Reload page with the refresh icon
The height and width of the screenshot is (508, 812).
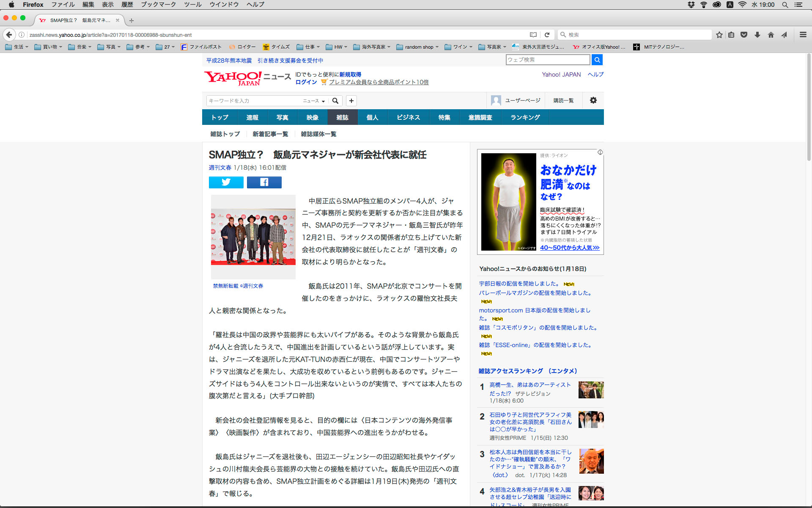[x=547, y=35]
